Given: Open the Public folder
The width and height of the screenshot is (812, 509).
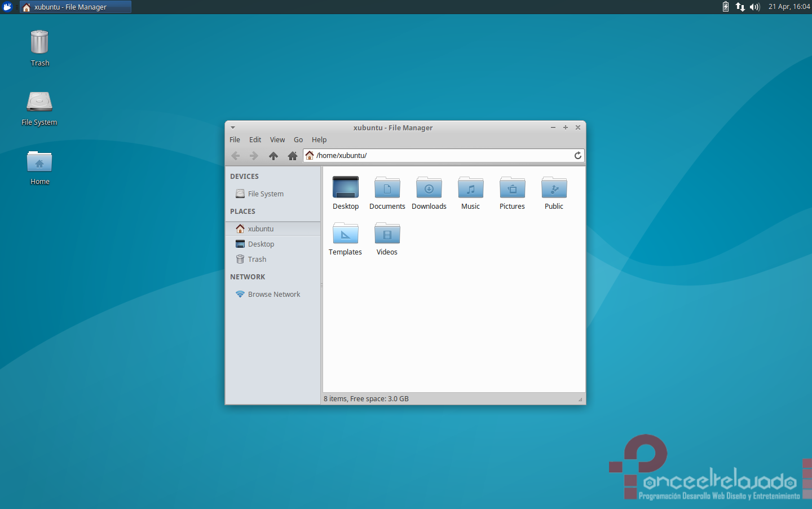Looking at the screenshot, I should click(554, 193).
